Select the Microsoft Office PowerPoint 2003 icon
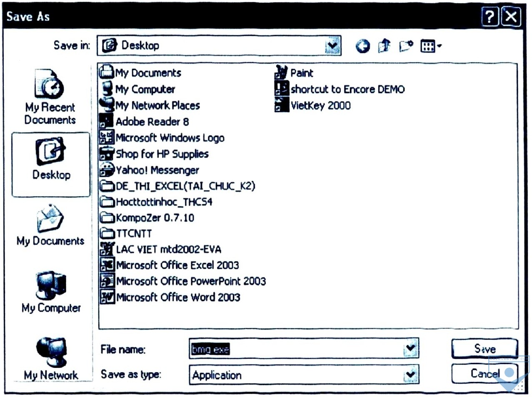The image size is (532, 397). pos(107,281)
